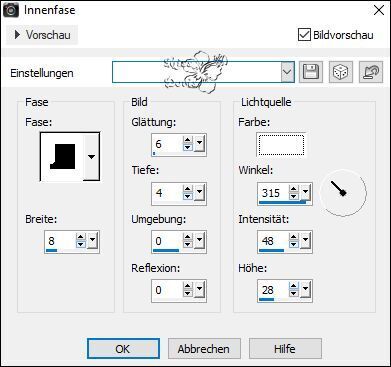Increase the Intensität value with the up arrow
The height and width of the screenshot is (367, 391).
(x=293, y=237)
